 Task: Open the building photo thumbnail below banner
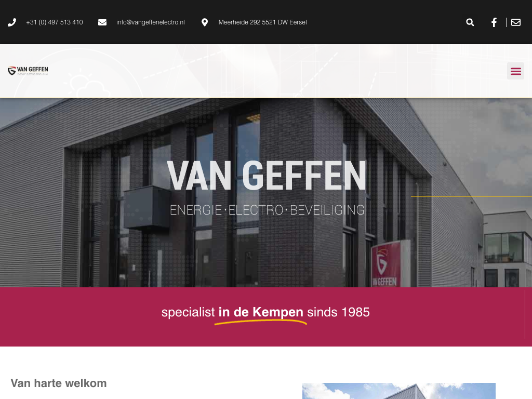[398, 391]
